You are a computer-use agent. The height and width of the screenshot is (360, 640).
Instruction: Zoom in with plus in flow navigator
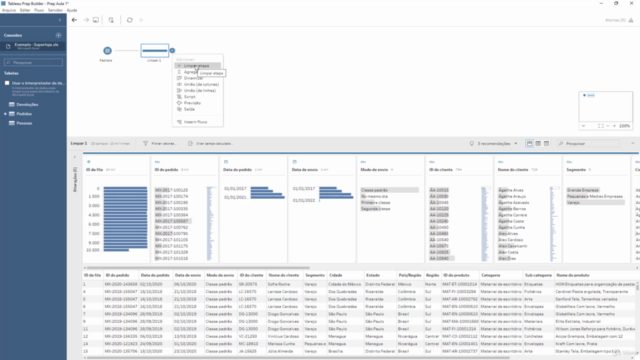(614, 126)
